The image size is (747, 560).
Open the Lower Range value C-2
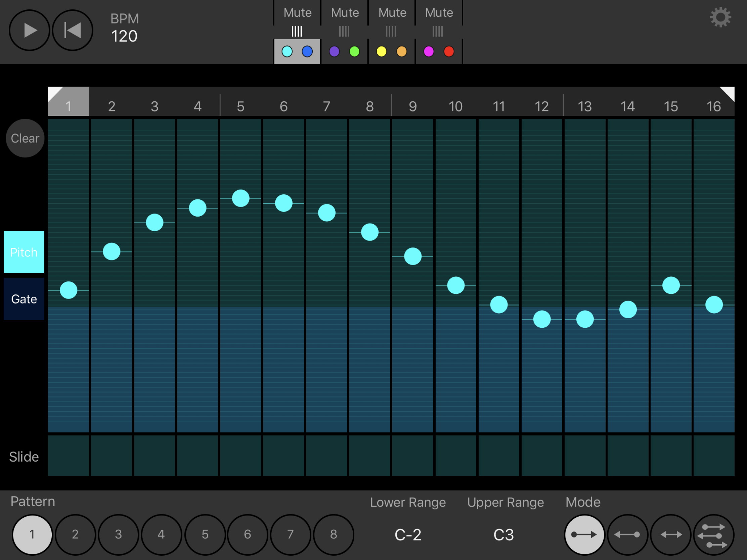[x=408, y=535]
